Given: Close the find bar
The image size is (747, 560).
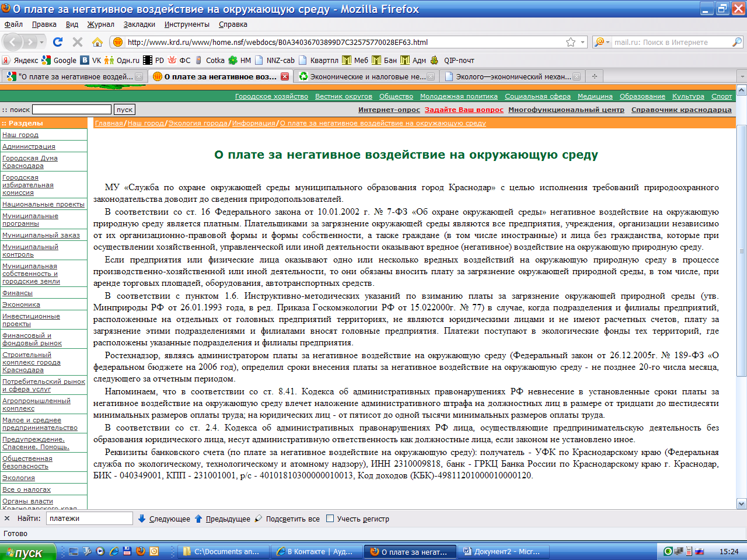Looking at the screenshot, I should pos(7,519).
